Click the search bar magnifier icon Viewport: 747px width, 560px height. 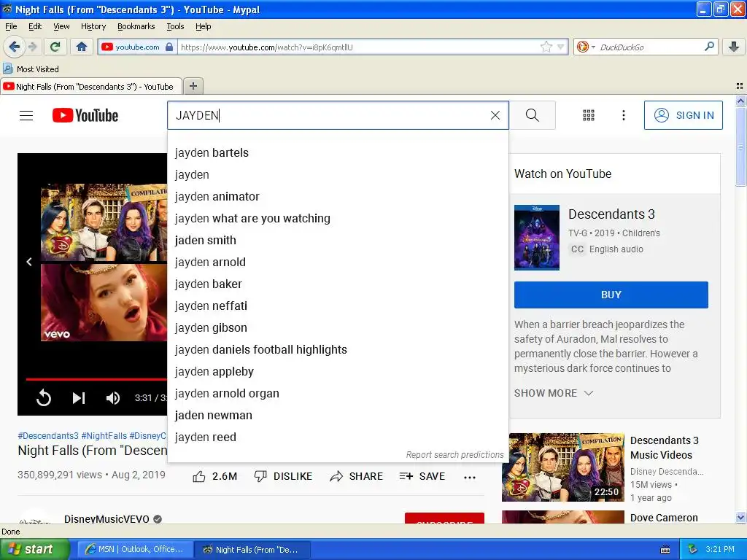click(709, 47)
